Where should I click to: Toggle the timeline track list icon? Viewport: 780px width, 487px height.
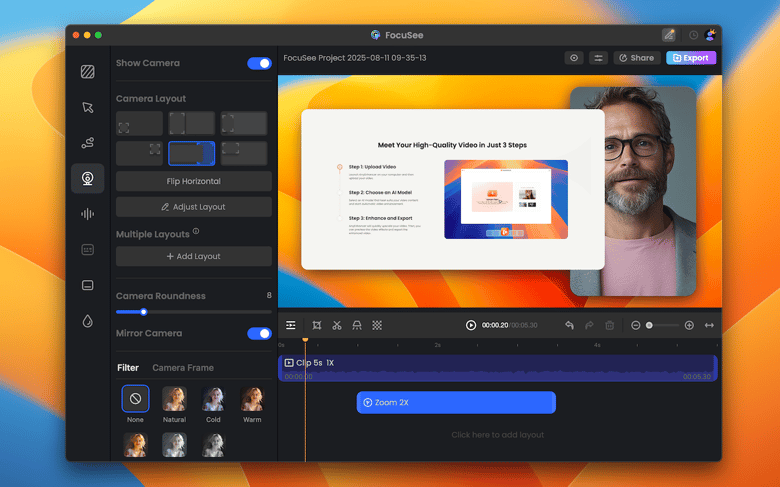pos(291,325)
